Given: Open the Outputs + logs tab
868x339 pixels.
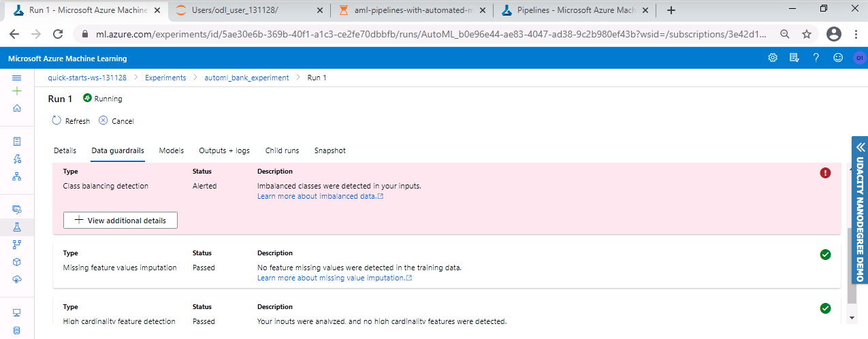Looking at the screenshot, I should (x=224, y=150).
